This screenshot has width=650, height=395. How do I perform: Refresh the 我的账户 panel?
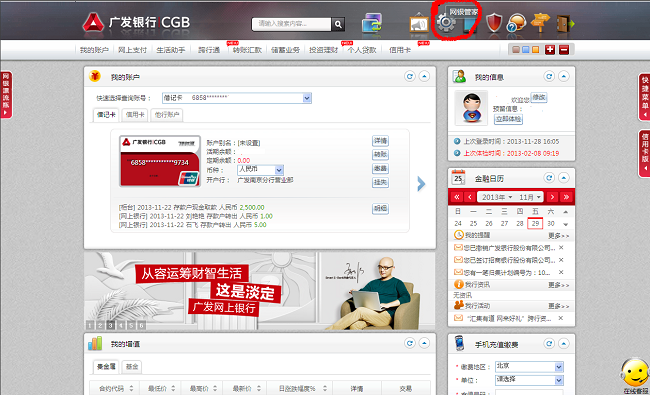coord(410,76)
